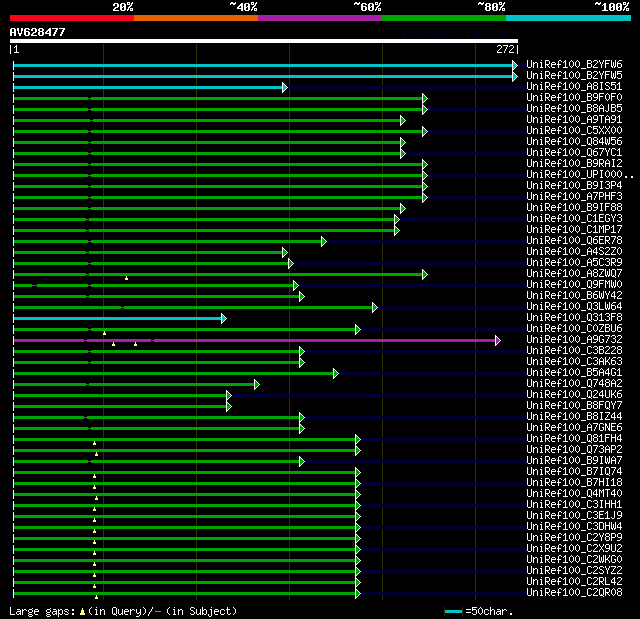Image resolution: width=640 pixels, height=619 pixels.
Task: Click the orange ~40% segment of the identity legend
Action: point(196,18)
